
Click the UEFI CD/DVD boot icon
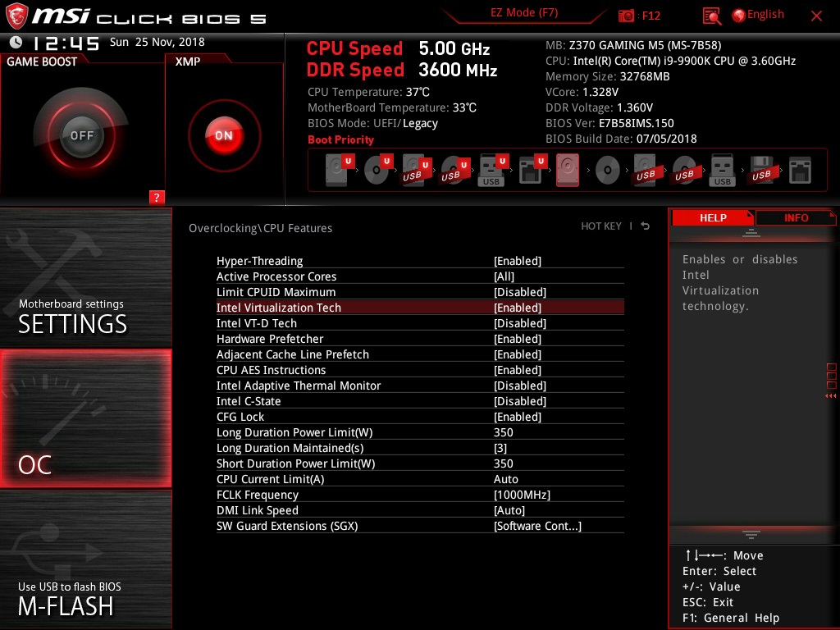coord(378,170)
